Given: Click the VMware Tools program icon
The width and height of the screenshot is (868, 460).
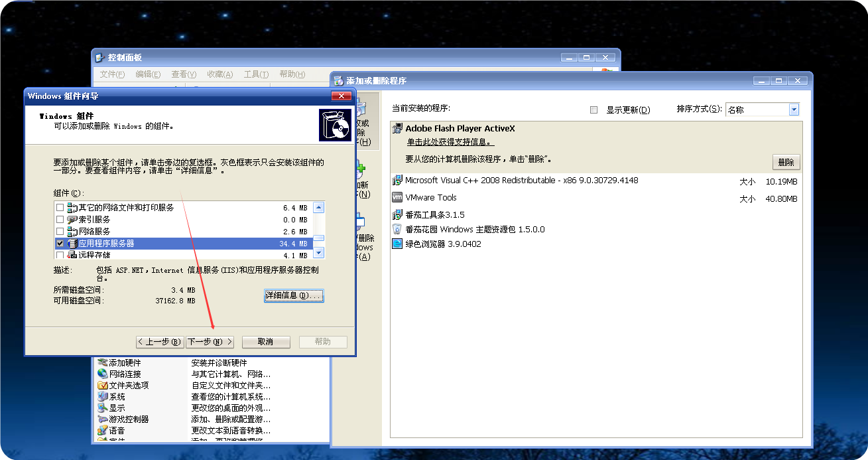Looking at the screenshot, I should point(397,197).
